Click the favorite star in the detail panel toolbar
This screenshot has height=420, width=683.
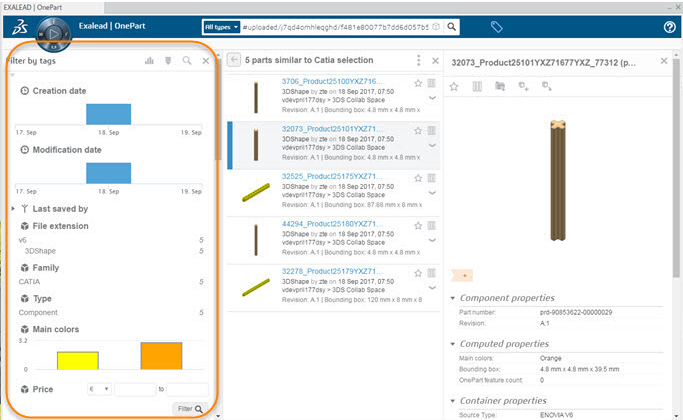[454, 87]
